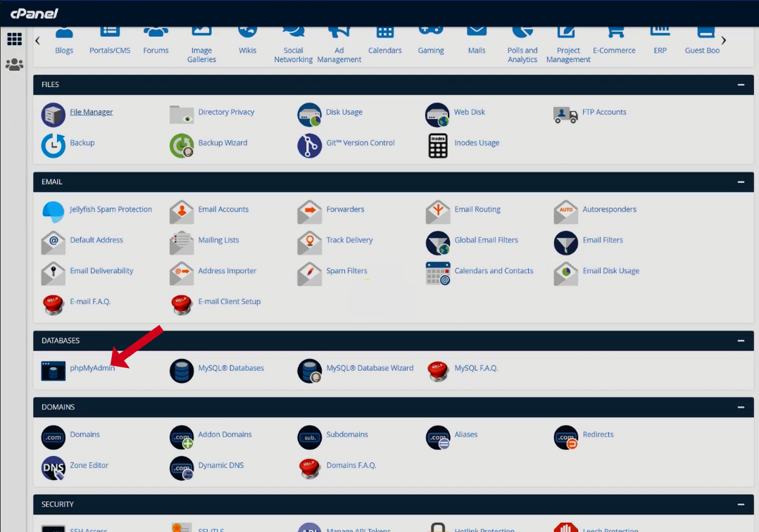Open the Inodes Usage icon

pyautogui.click(x=437, y=146)
